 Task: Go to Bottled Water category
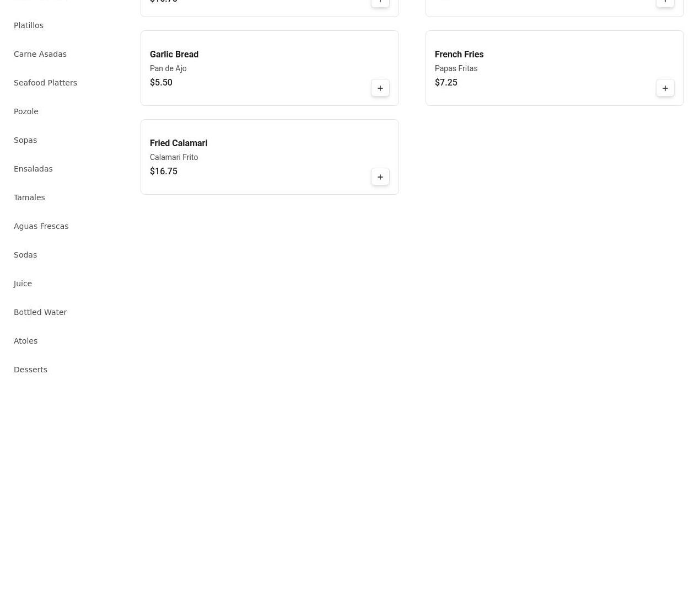point(40,312)
